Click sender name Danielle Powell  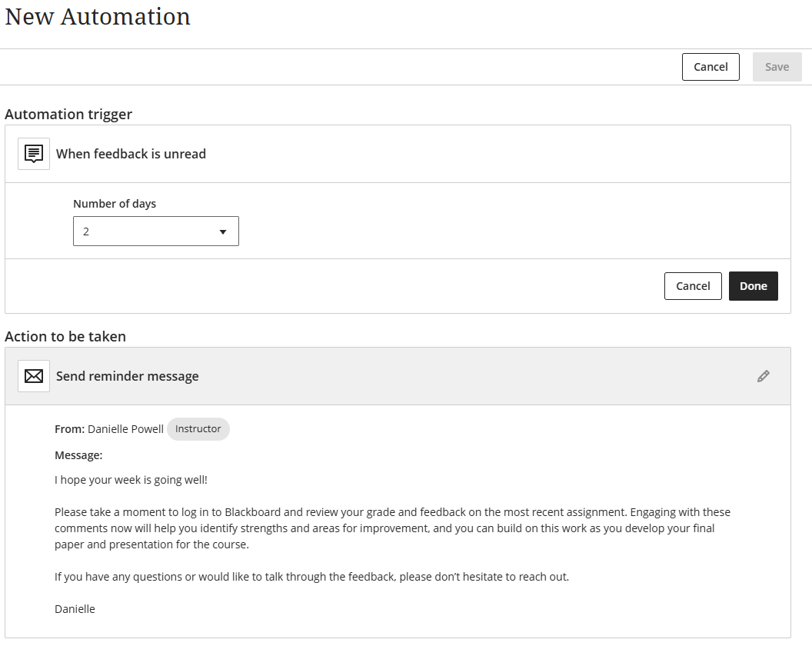tap(125, 429)
